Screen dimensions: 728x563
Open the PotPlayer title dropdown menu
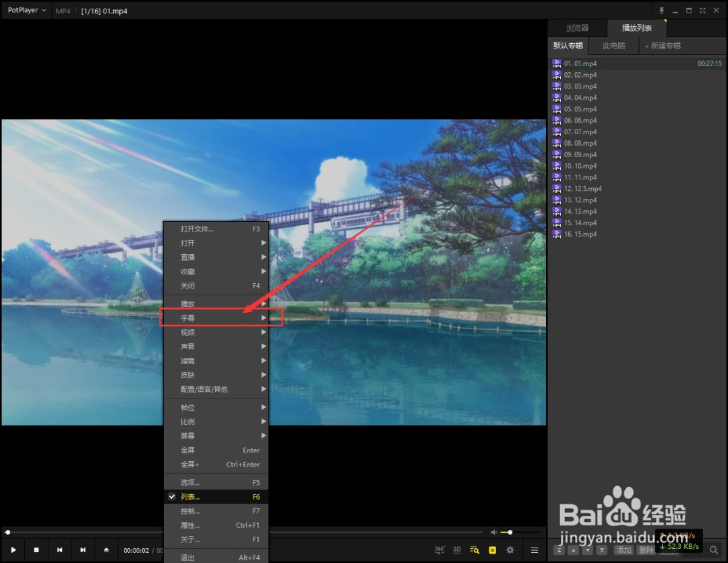[x=27, y=10]
